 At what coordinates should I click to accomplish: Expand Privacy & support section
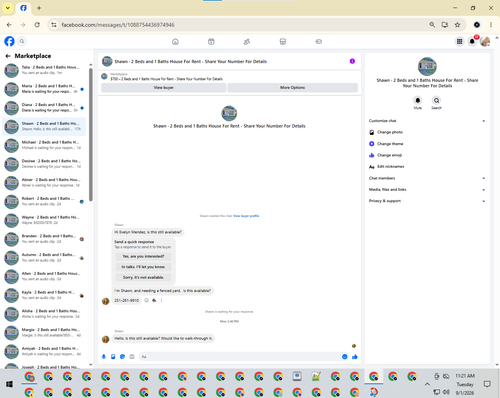pyautogui.click(x=427, y=201)
